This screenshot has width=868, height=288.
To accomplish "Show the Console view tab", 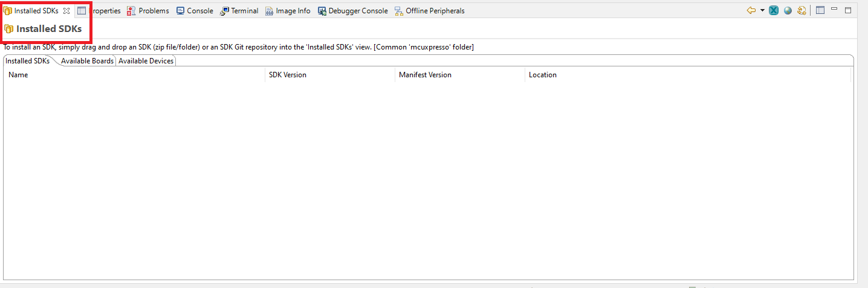I will pyautogui.click(x=195, y=11).
